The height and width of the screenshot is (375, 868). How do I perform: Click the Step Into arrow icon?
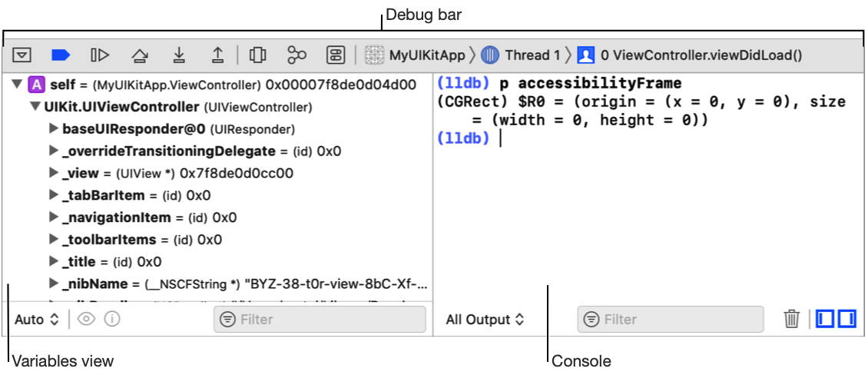(x=179, y=55)
